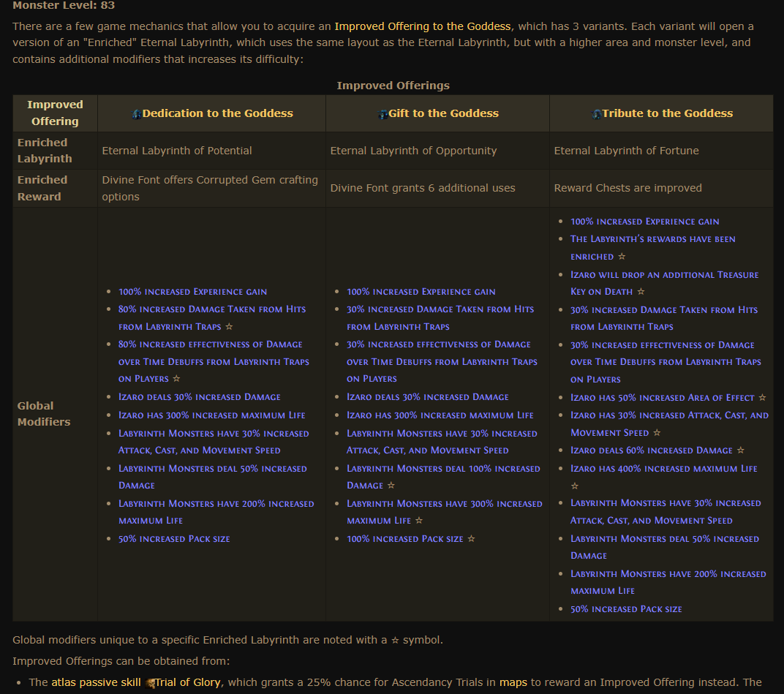The height and width of the screenshot is (694, 784).
Task: Click the Tribute to the Goddess item icon
Action: pyautogui.click(x=597, y=114)
